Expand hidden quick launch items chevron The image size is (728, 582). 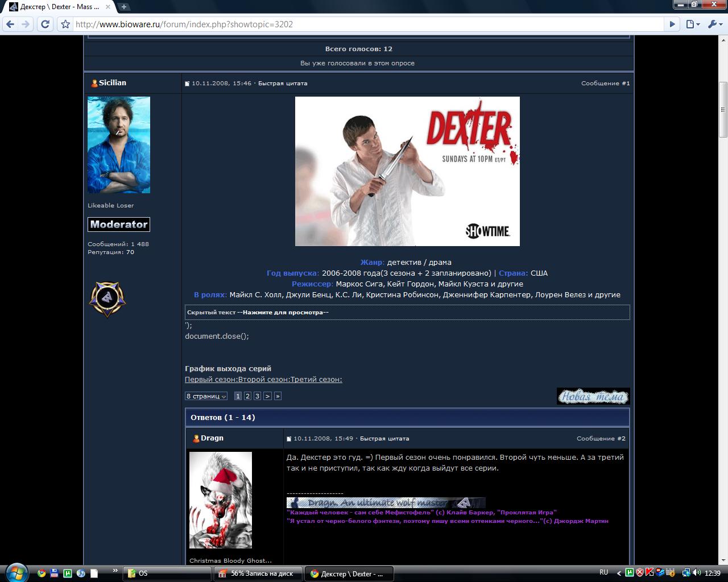pos(115,571)
